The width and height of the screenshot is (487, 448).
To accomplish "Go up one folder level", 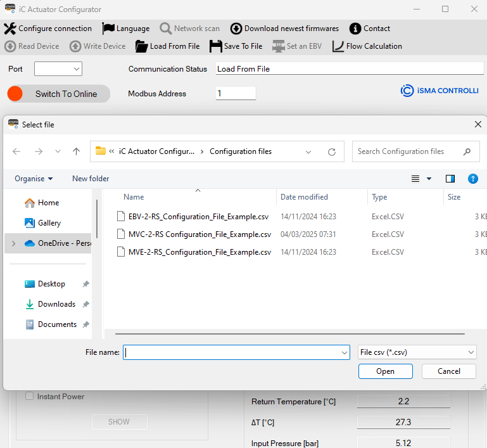I will (77, 151).
